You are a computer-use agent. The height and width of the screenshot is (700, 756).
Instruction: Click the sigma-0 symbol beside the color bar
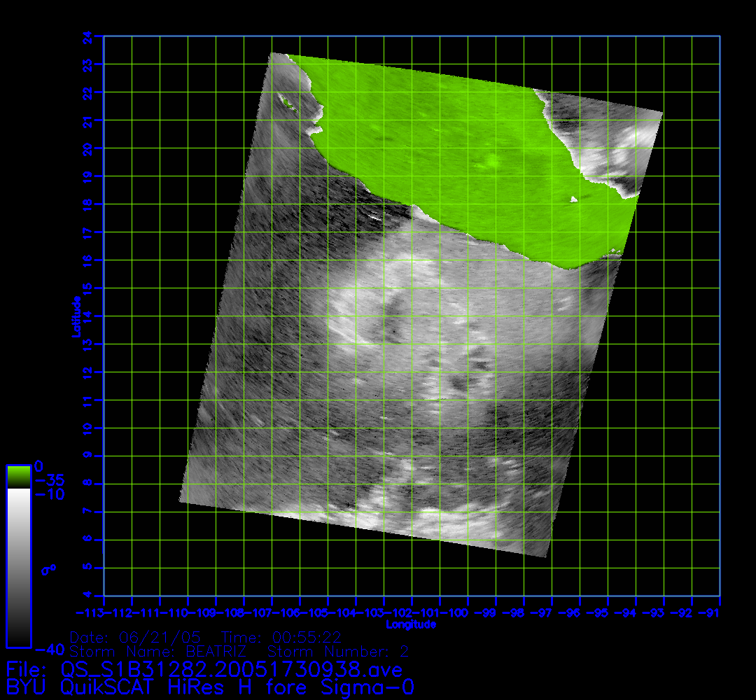48,570
